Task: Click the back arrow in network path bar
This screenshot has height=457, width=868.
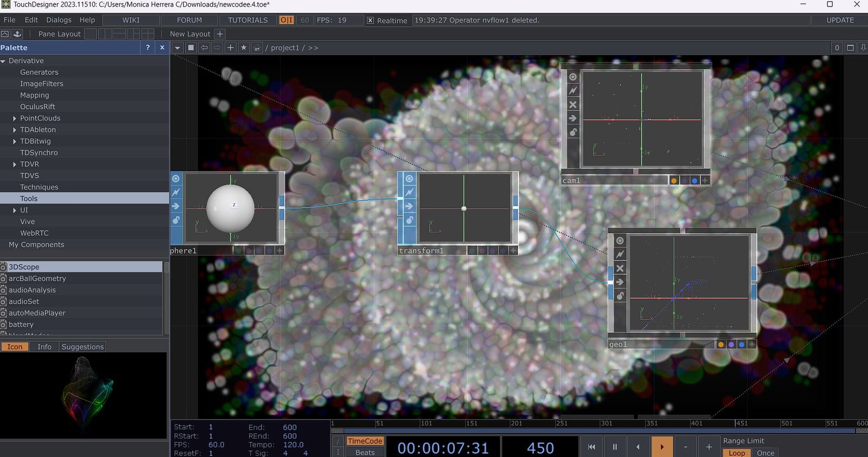Action: [x=204, y=48]
